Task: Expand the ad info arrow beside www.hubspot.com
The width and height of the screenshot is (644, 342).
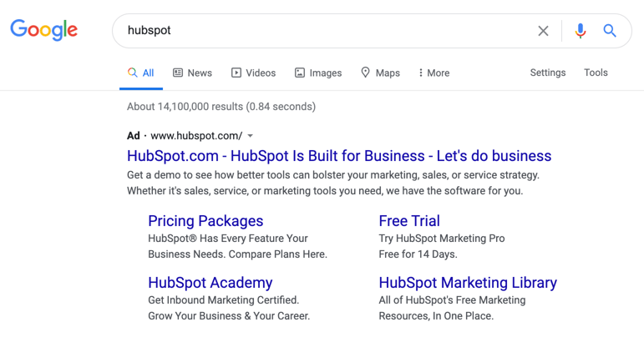Action: coord(250,136)
